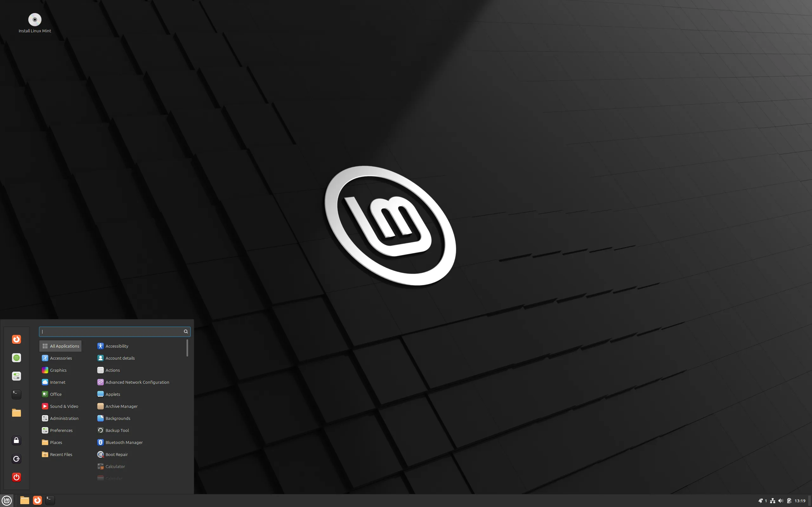Mute audio via the volume tray icon

(x=780, y=500)
